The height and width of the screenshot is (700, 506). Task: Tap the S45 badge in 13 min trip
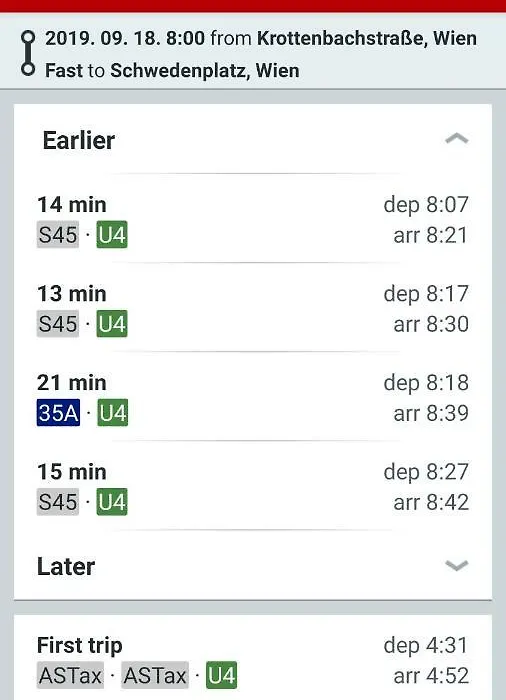[58, 324]
